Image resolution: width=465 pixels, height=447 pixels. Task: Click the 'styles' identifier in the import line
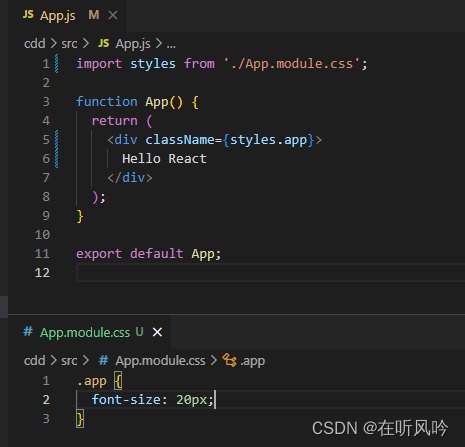[x=153, y=64]
